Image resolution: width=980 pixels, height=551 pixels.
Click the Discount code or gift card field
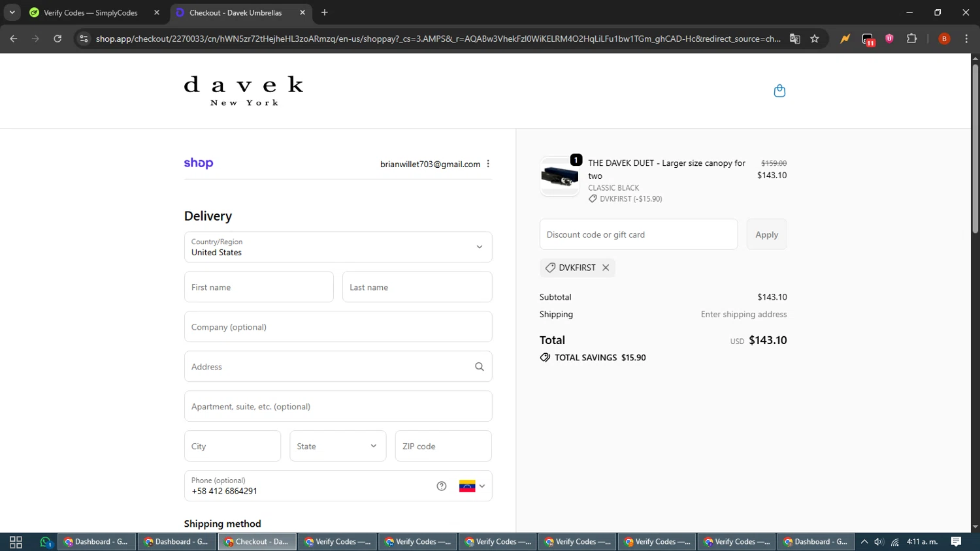coord(638,234)
